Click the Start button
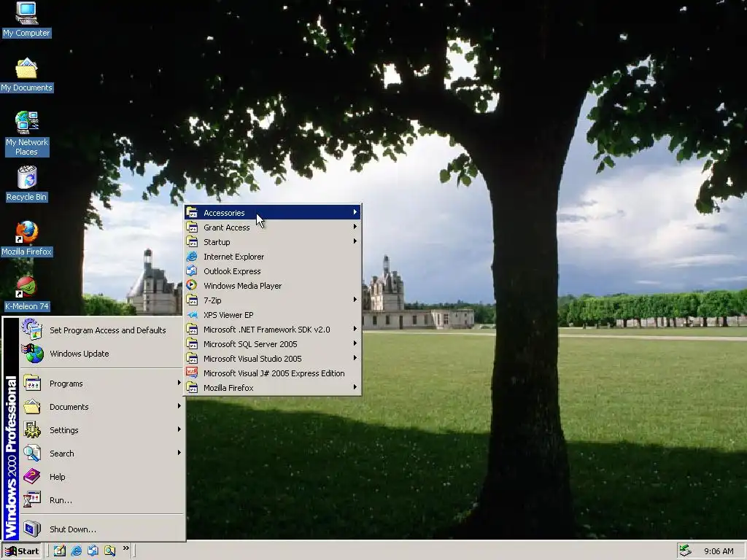Viewport: 747px width, 560px height. 22,551
